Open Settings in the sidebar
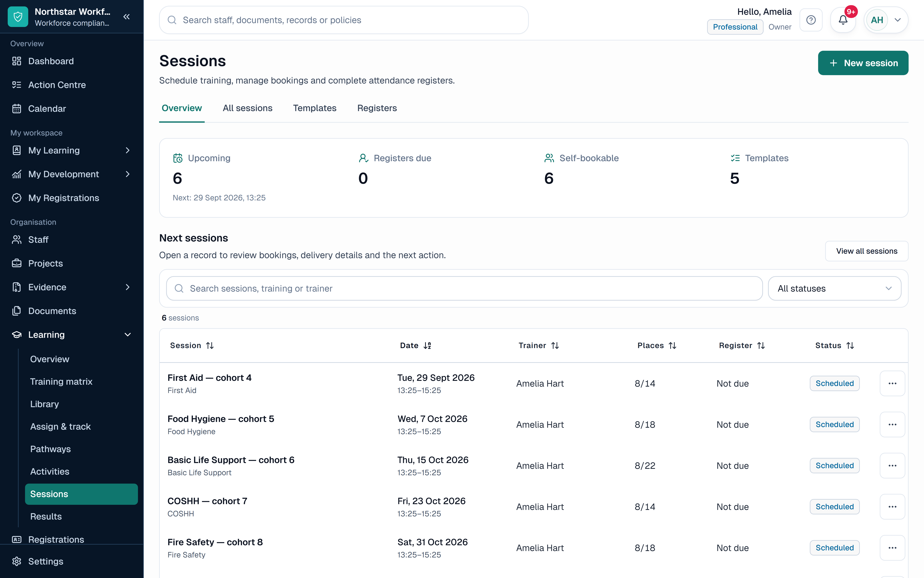Screen dimensions: 924x578 point(72,561)
